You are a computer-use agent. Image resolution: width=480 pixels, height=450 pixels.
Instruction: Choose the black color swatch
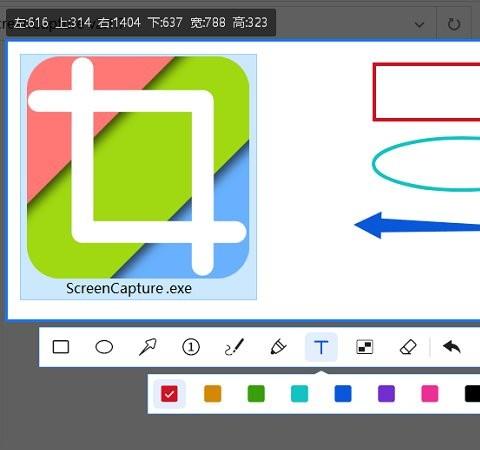click(473, 394)
